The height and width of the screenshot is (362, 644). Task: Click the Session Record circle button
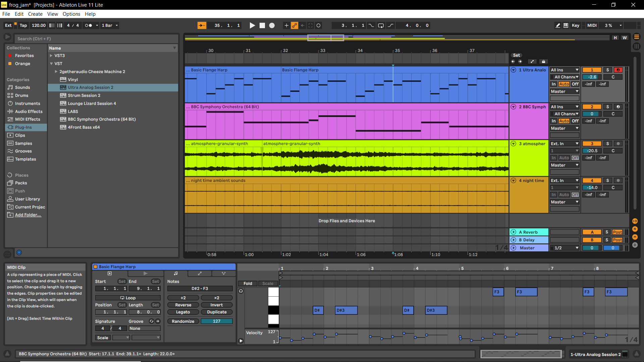pos(319,25)
